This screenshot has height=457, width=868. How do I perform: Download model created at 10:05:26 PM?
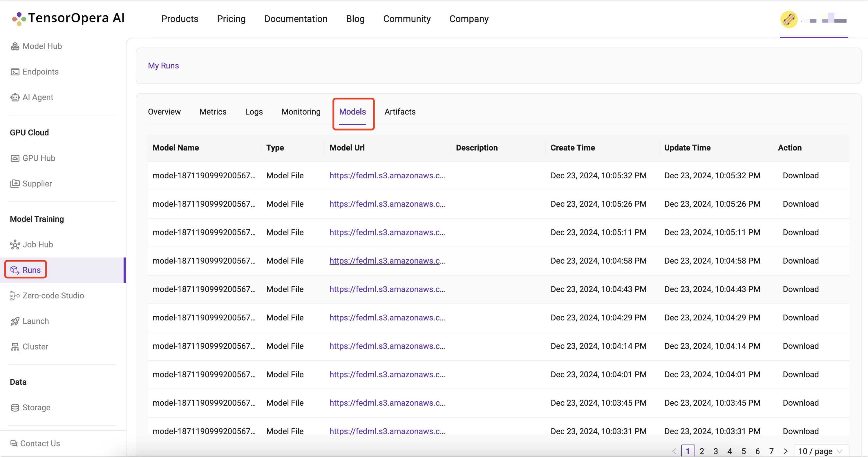800,204
